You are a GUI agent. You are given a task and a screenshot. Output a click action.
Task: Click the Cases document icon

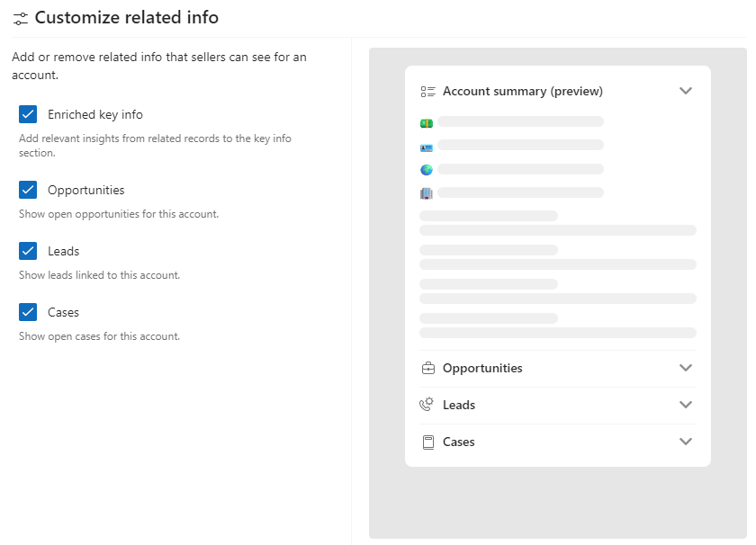[427, 442]
